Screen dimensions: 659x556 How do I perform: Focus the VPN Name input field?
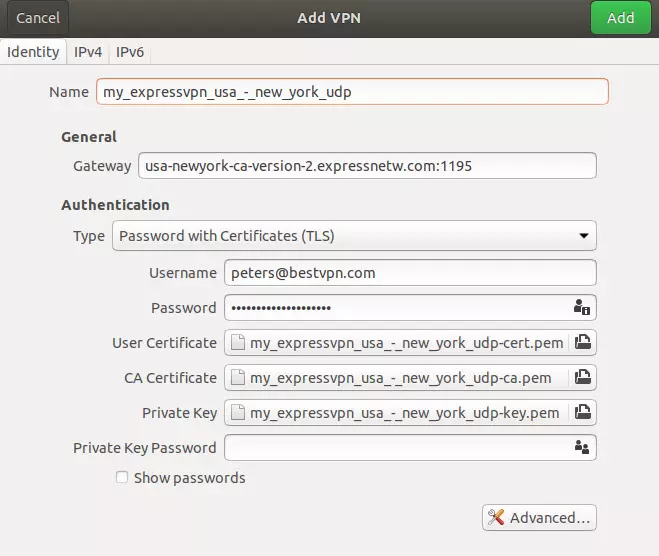[x=352, y=92]
